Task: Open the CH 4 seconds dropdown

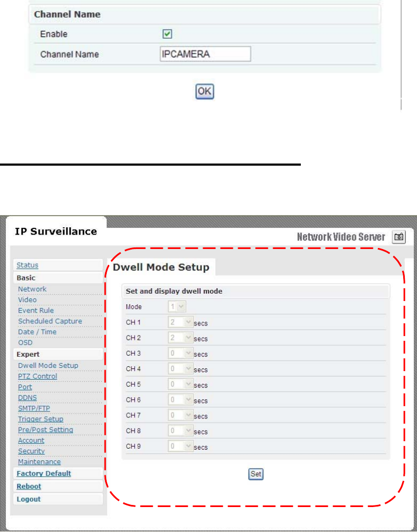Action: click(x=181, y=369)
